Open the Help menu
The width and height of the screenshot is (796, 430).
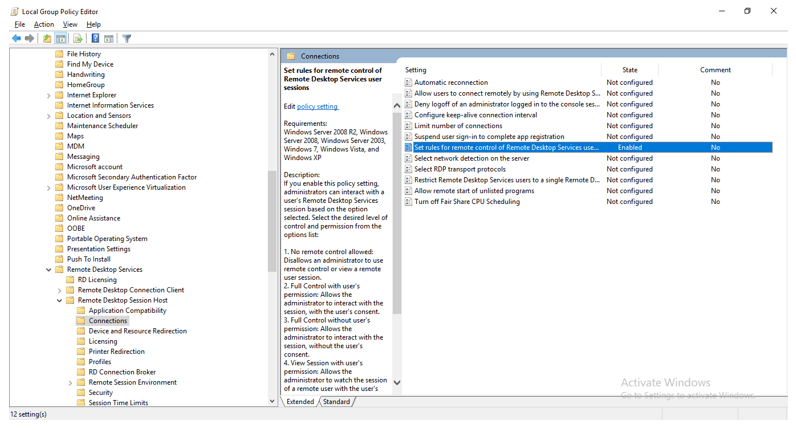(93, 24)
